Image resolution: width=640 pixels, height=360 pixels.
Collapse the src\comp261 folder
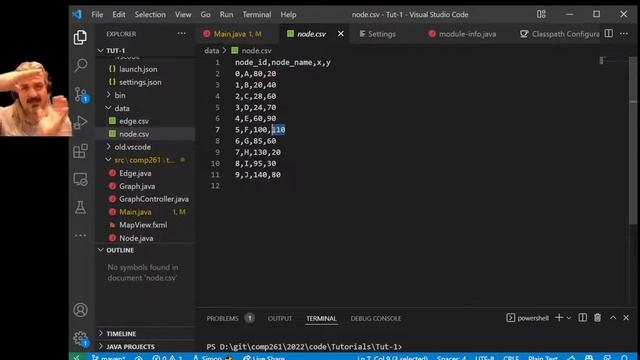145,160
